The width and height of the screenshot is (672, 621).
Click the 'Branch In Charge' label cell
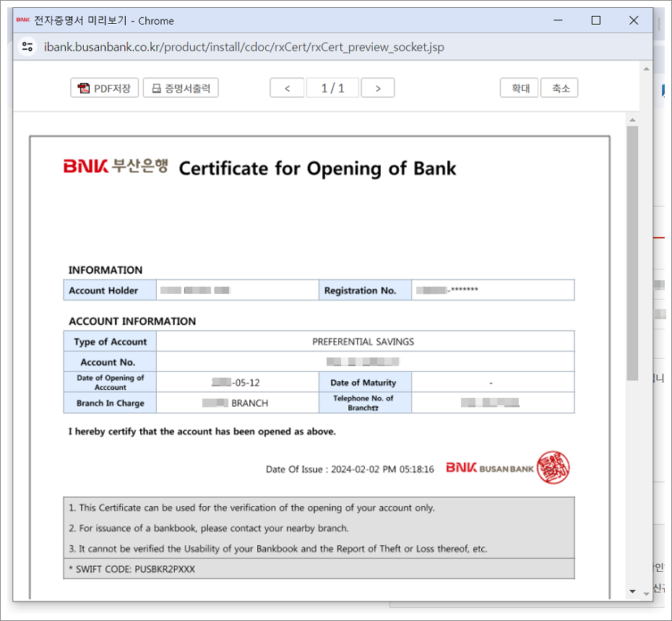point(110,403)
